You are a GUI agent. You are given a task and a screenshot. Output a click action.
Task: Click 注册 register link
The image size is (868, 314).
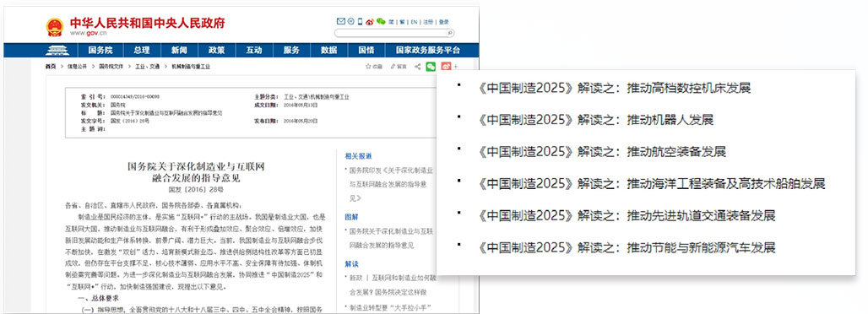point(428,22)
